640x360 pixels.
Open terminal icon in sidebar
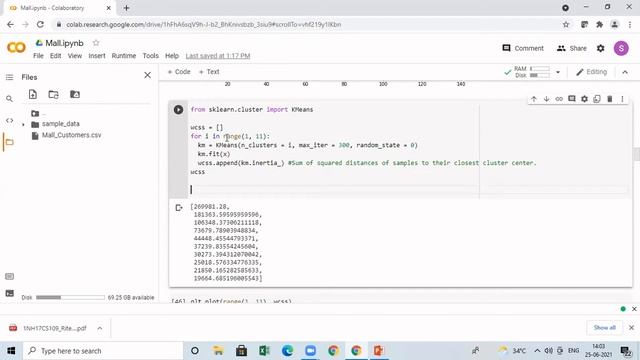(9, 293)
